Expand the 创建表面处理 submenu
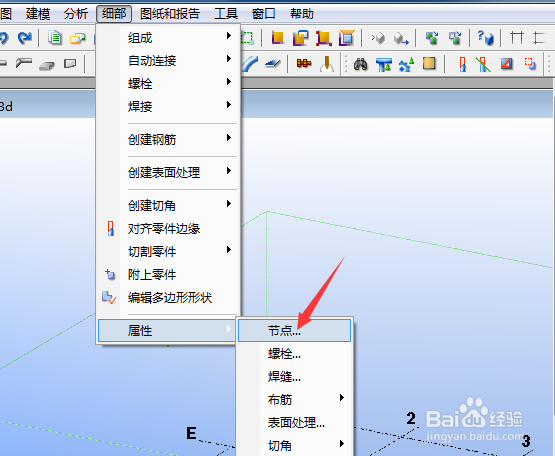The height and width of the screenshot is (456, 555). pyautogui.click(x=168, y=172)
